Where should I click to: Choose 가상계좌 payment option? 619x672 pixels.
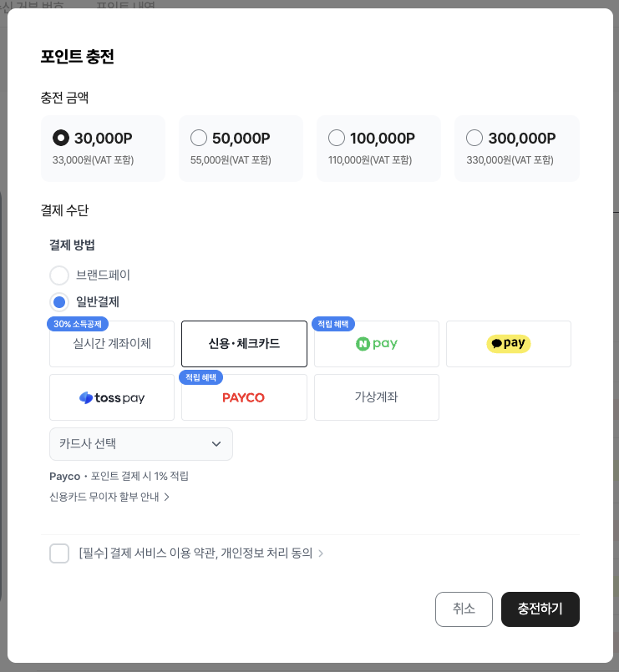377,397
